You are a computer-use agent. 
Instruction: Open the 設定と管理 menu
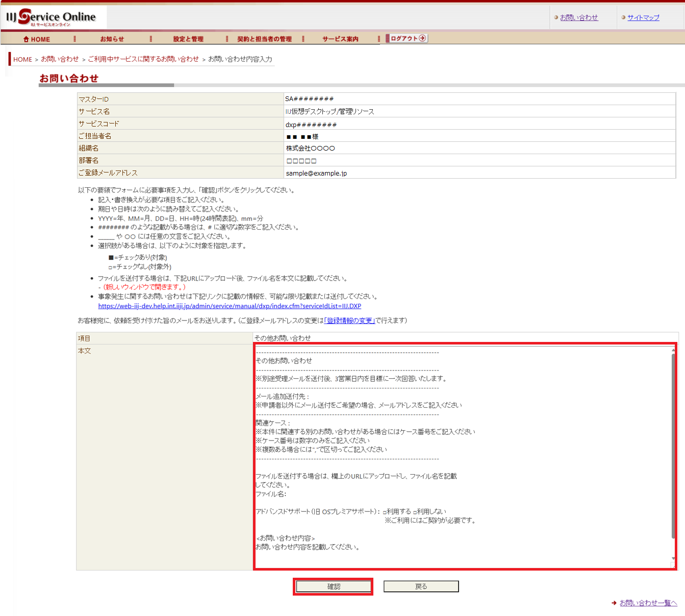pos(188,39)
